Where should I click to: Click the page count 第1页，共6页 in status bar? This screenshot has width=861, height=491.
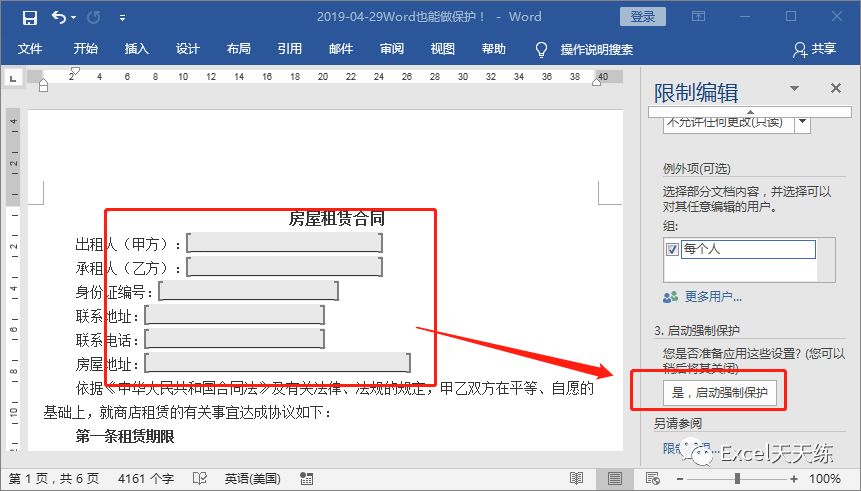(53, 478)
